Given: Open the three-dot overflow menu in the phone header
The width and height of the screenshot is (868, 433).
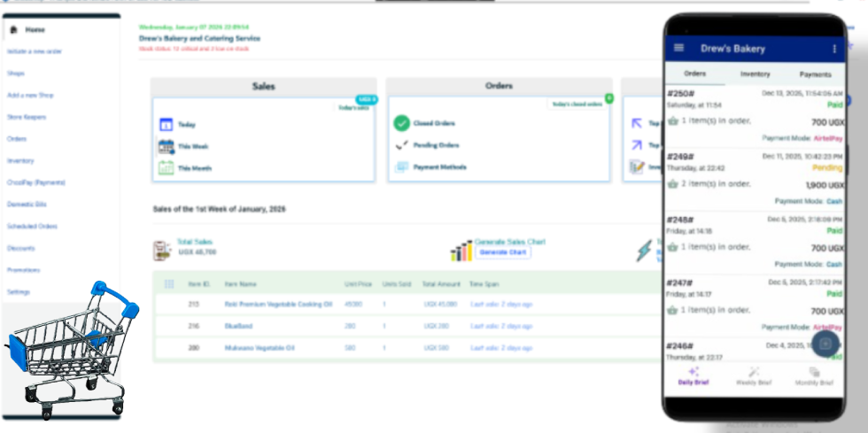Looking at the screenshot, I should click(x=833, y=49).
